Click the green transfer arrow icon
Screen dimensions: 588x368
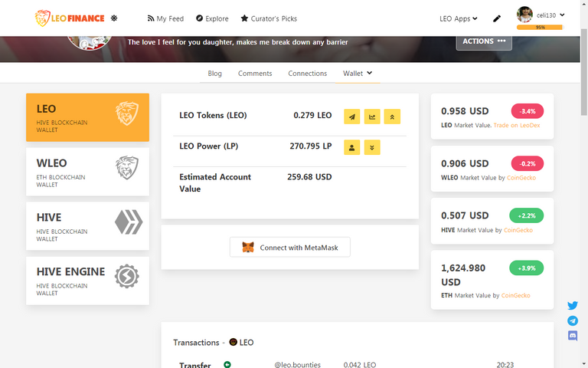[x=227, y=364]
